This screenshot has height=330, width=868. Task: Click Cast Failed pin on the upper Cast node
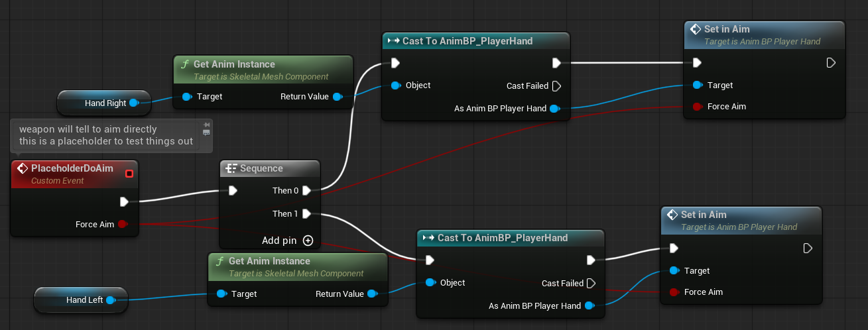tap(556, 85)
